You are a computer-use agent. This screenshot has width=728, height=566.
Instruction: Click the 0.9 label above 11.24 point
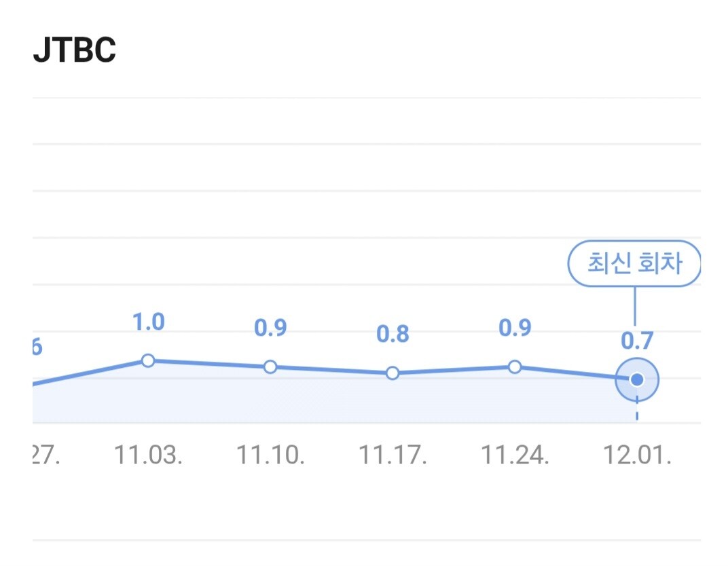coord(515,328)
